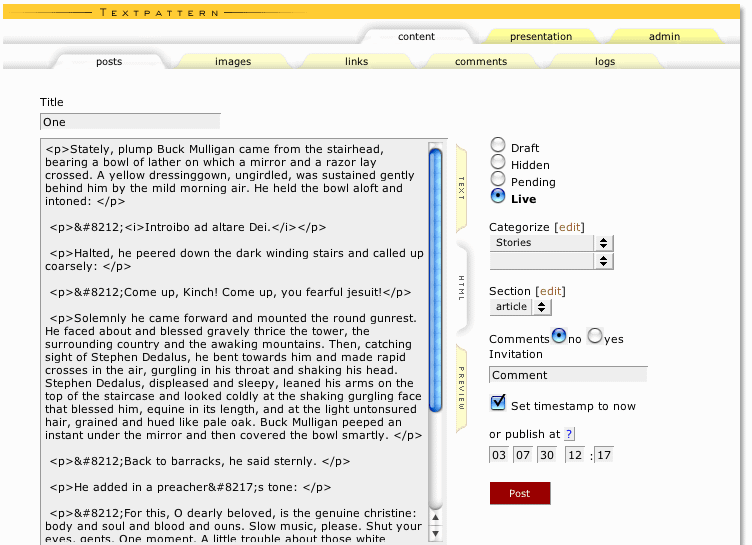Open the posts subtab
Image resolution: width=752 pixels, height=545 pixels.
tap(109, 61)
